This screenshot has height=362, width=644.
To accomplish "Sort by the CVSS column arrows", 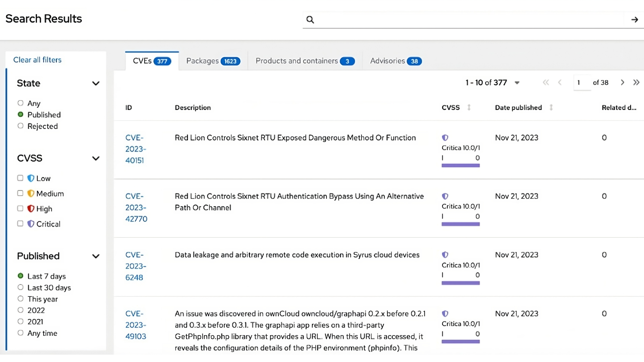I will (469, 107).
